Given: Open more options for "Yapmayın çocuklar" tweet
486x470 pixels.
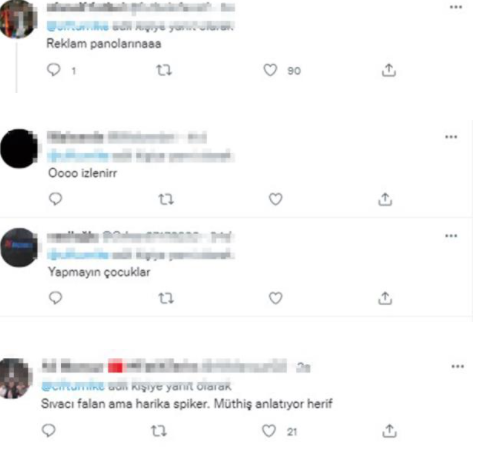Looking at the screenshot, I should (451, 236).
